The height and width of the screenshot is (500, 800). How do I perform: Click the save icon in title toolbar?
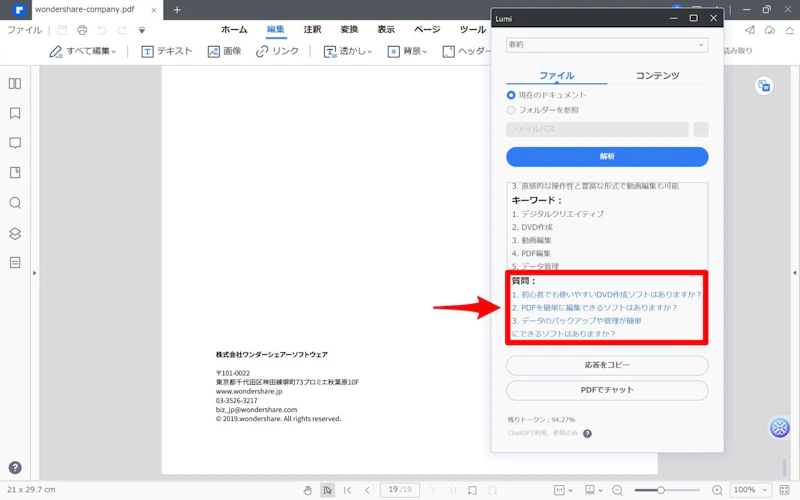pos(62,30)
